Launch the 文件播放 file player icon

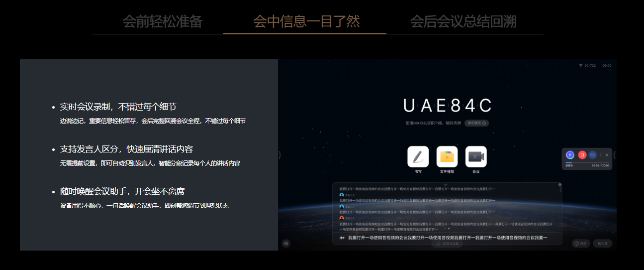point(447,157)
